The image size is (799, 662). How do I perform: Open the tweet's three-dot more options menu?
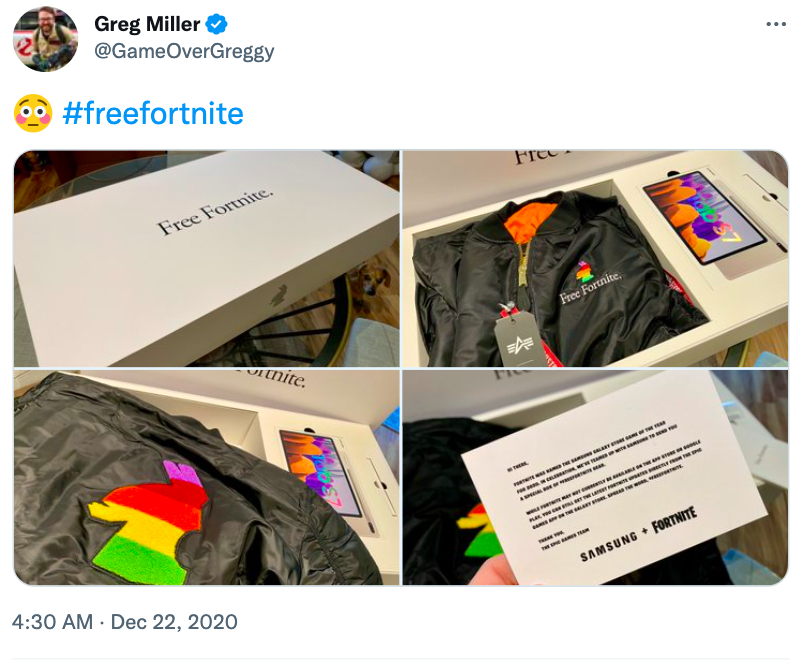click(x=776, y=24)
